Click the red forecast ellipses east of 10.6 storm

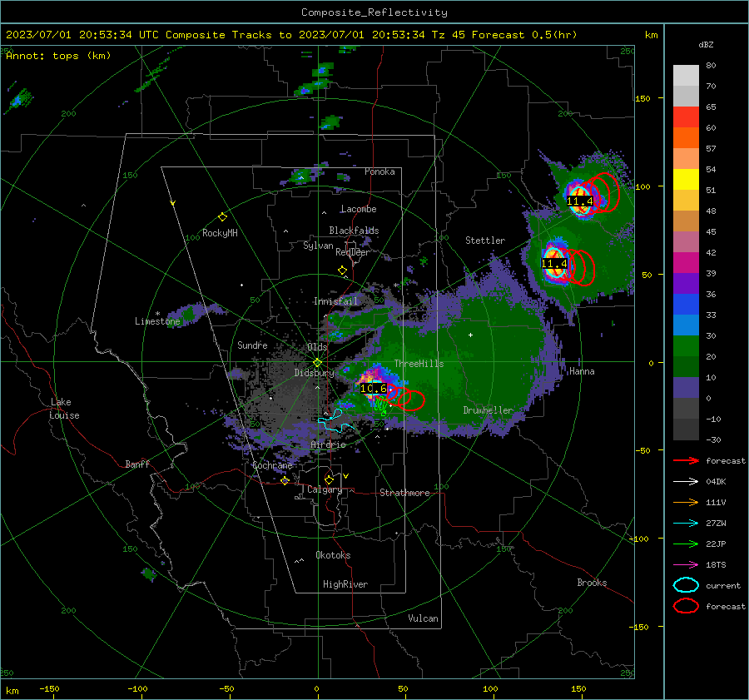[x=404, y=396]
